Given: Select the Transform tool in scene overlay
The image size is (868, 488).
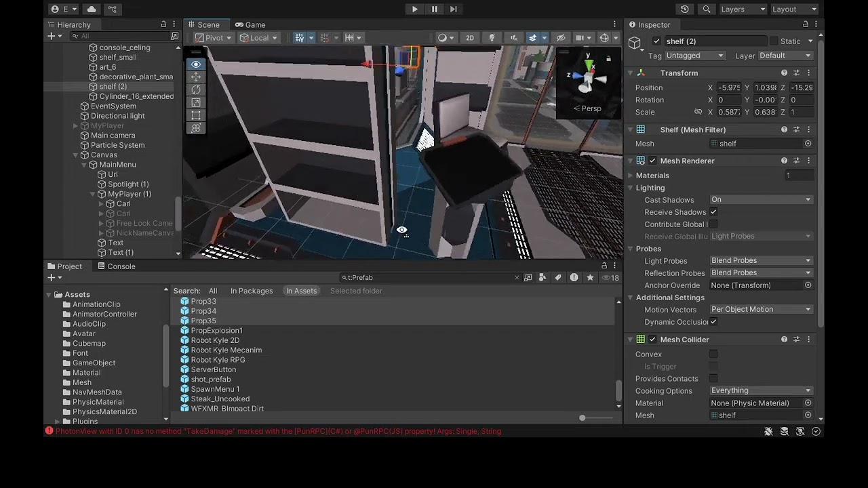Looking at the screenshot, I should pyautogui.click(x=196, y=129).
